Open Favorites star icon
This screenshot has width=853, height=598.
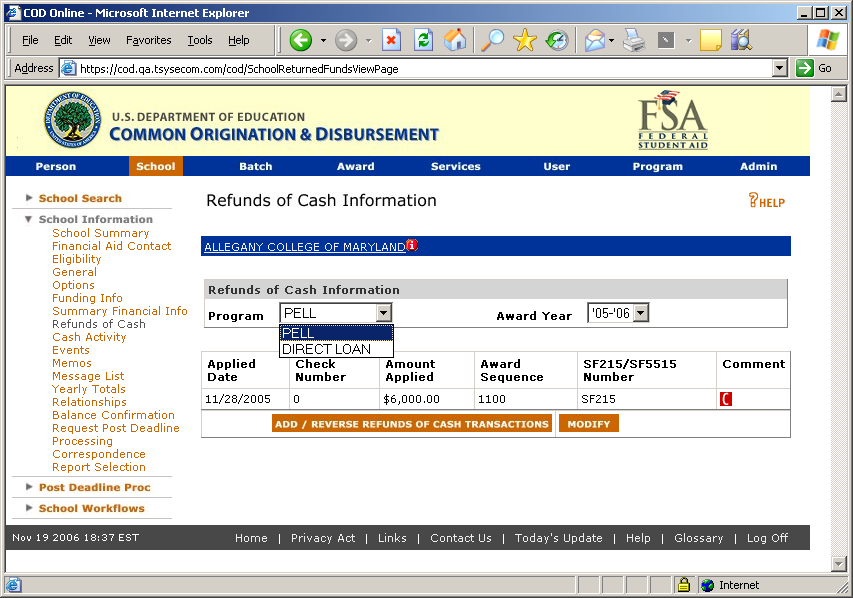[x=525, y=40]
